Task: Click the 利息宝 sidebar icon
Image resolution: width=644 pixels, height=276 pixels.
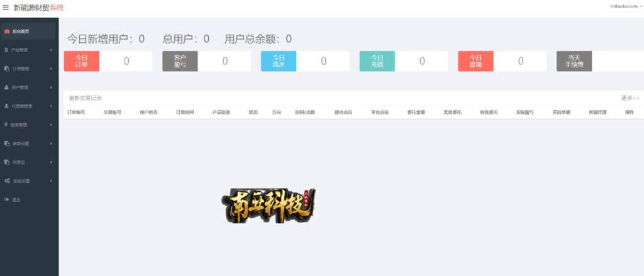Action: (x=7, y=162)
